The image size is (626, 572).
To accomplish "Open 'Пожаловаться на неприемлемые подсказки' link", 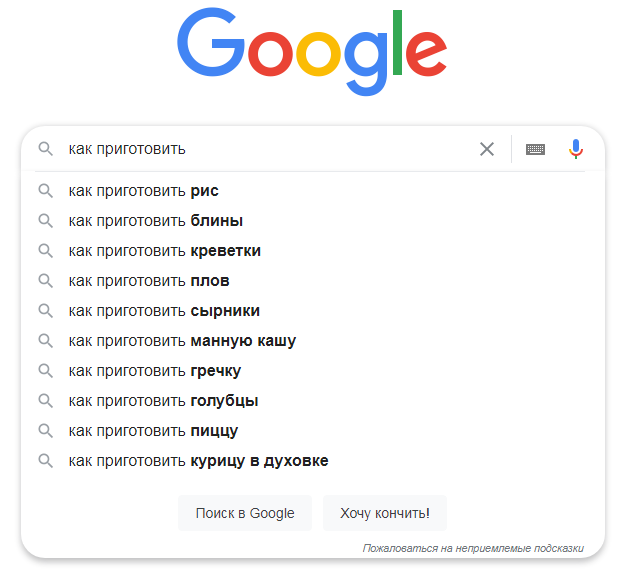I will click(473, 548).
